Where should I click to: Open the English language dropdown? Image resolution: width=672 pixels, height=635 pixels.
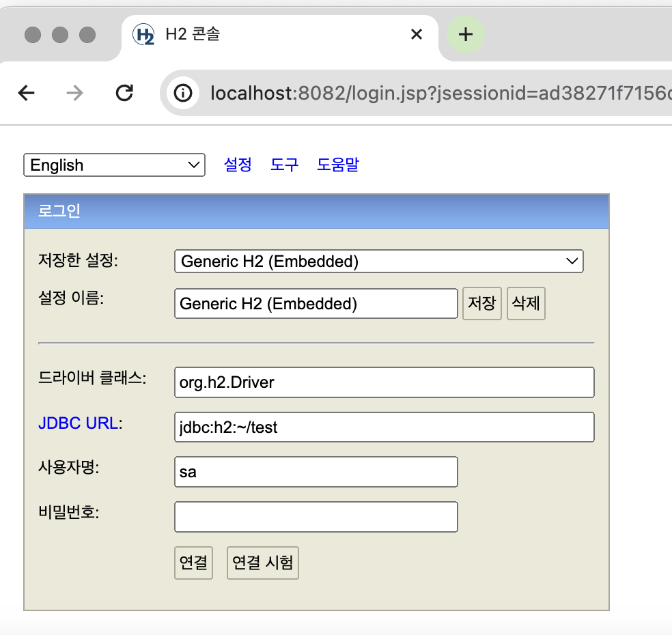(x=115, y=165)
